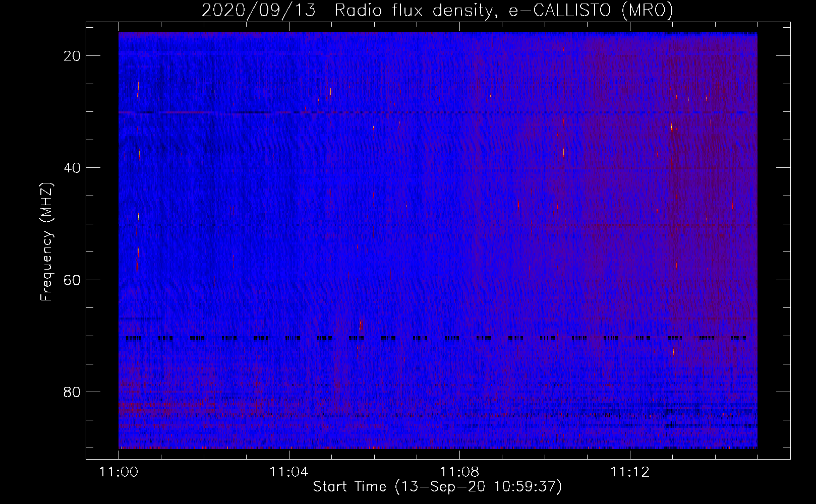Click the 11:04 time tick label

289,472
